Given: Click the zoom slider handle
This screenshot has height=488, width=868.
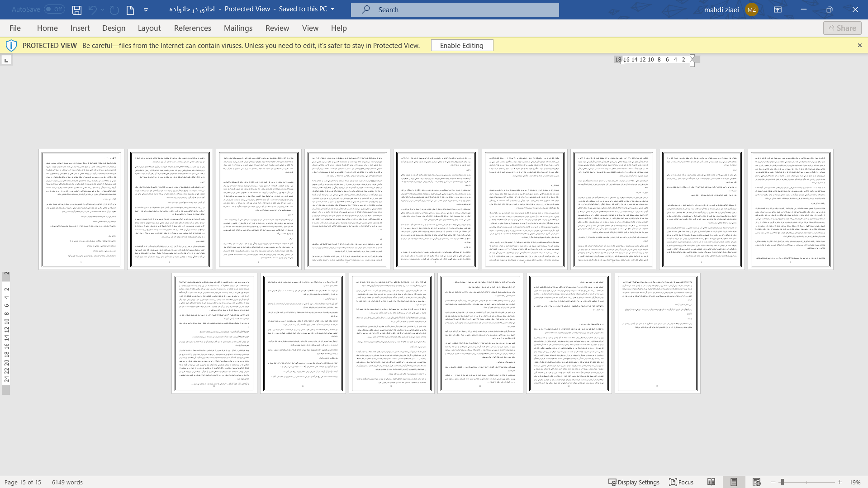Looking at the screenshot, I should tap(782, 482).
